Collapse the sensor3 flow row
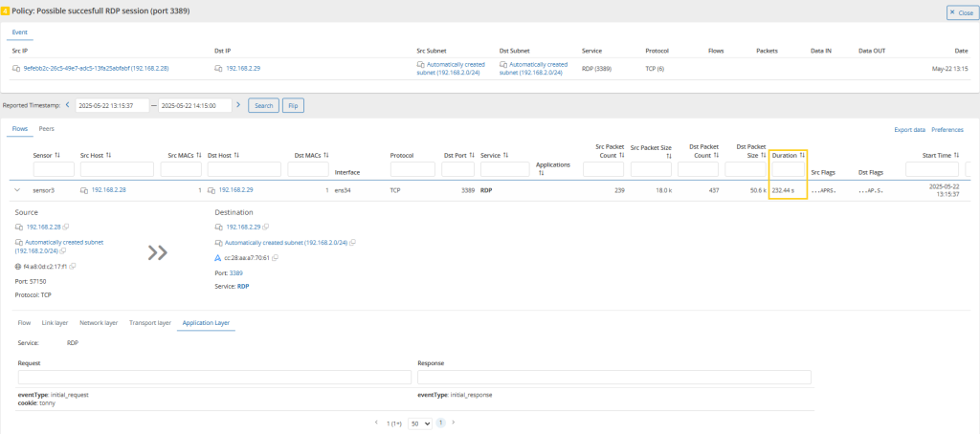This screenshot has width=980, height=434. pos(16,190)
